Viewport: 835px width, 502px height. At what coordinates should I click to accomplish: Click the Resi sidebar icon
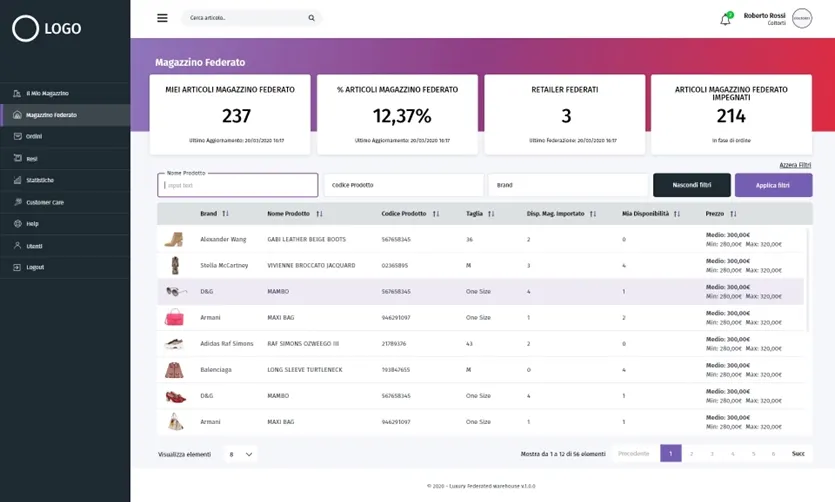click(x=17, y=158)
